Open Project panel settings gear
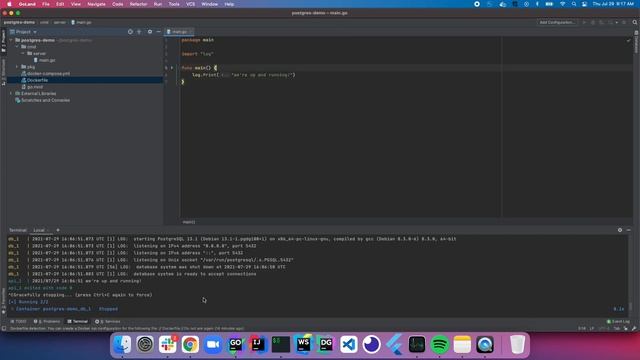640x360 pixels. (x=150, y=31)
